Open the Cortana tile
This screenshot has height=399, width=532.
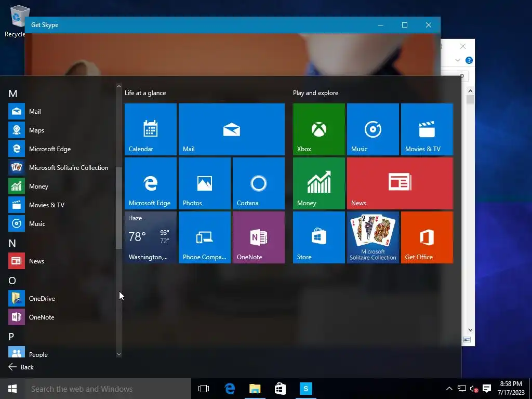coord(259,183)
